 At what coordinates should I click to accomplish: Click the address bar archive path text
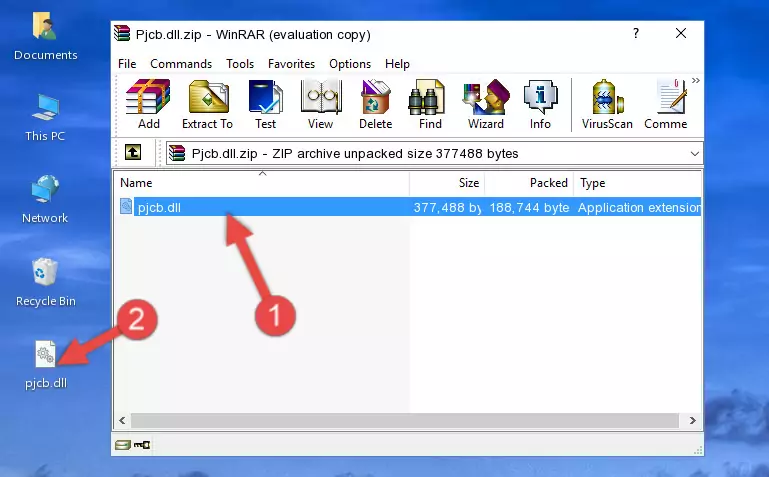coord(355,154)
